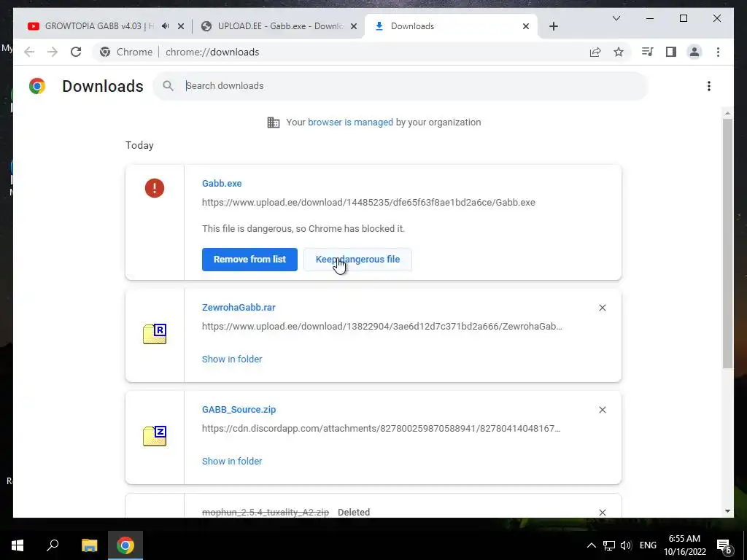Close the GROWTOPIA GABB YouTube tab
The height and width of the screenshot is (560, 747).
181,26
